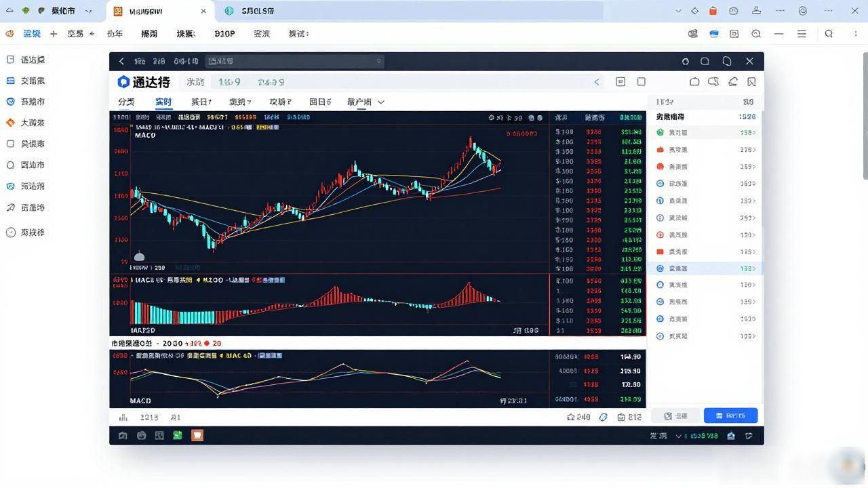Click the back arrow in the dark title bar

point(121,61)
